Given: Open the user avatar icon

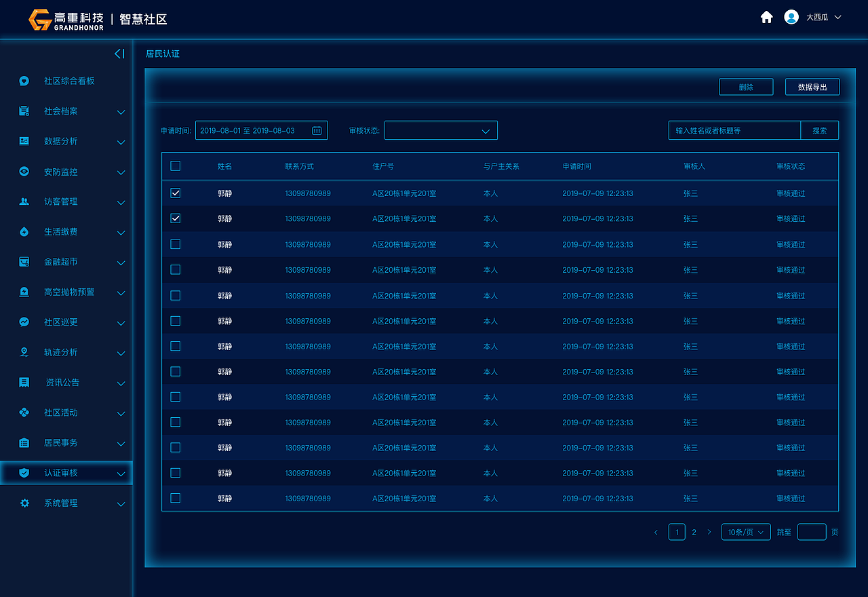Looking at the screenshot, I should pos(791,18).
